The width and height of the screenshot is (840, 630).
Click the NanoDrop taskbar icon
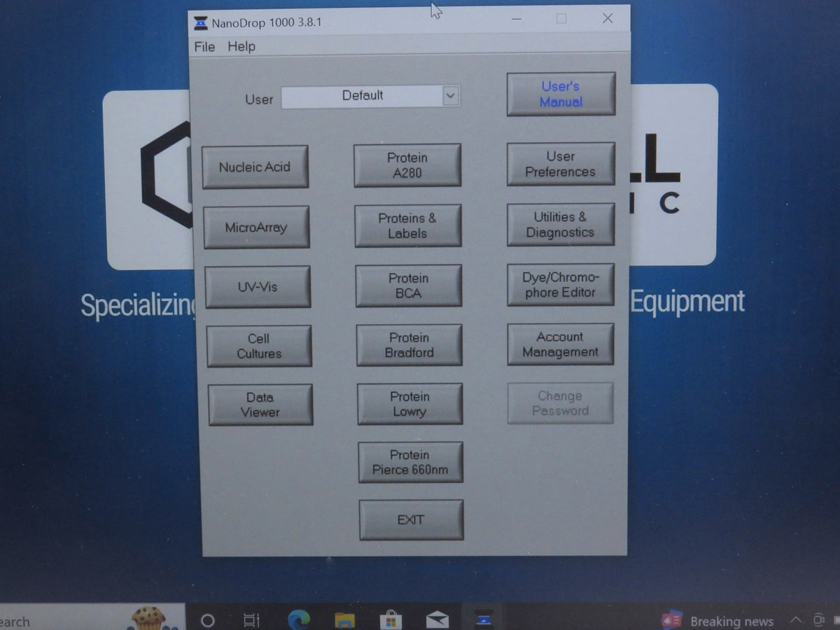(483, 619)
